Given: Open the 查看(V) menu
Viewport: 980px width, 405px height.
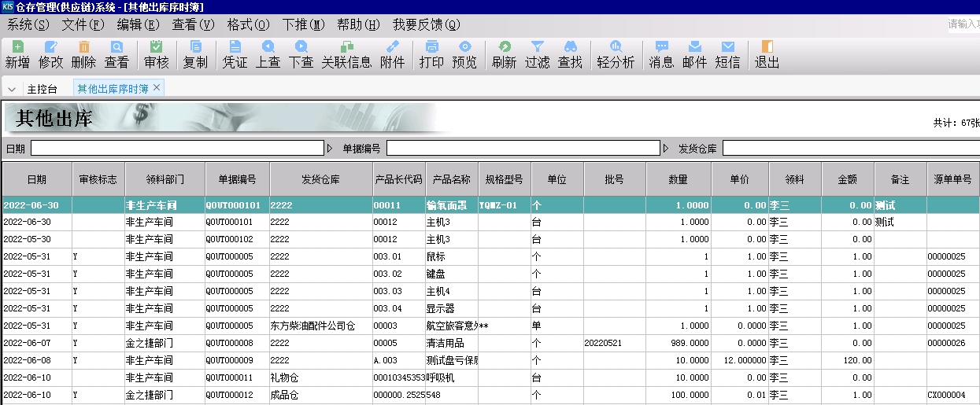Looking at the screenshot, I should (x=193, y=24).
